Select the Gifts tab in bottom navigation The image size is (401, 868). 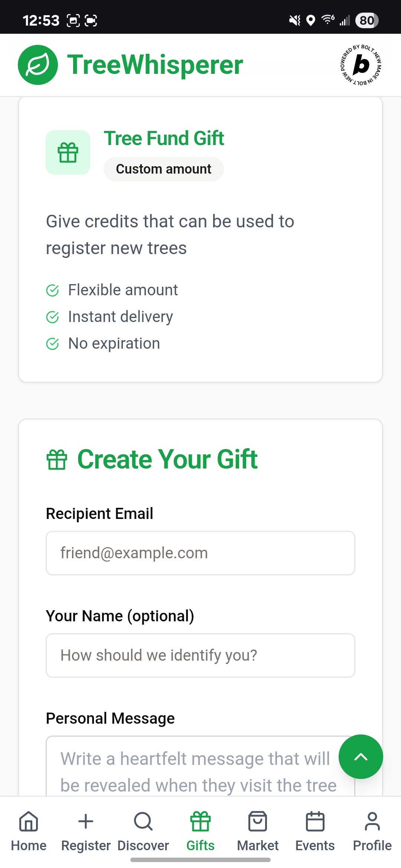[200, 831]
